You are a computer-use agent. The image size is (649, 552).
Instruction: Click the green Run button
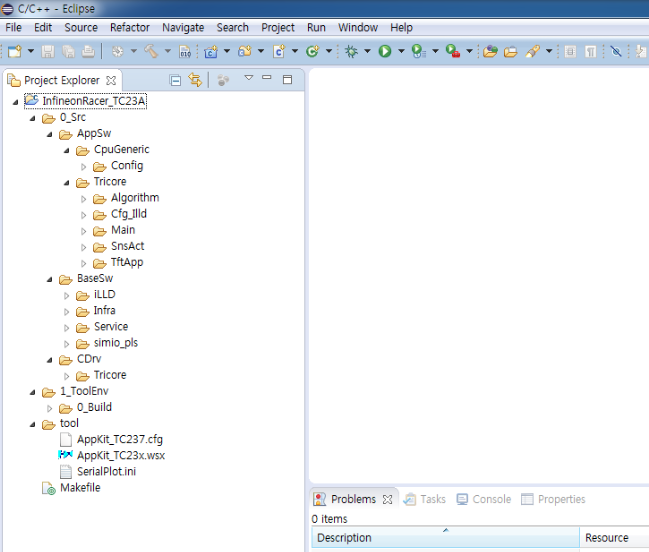[385, 51]
